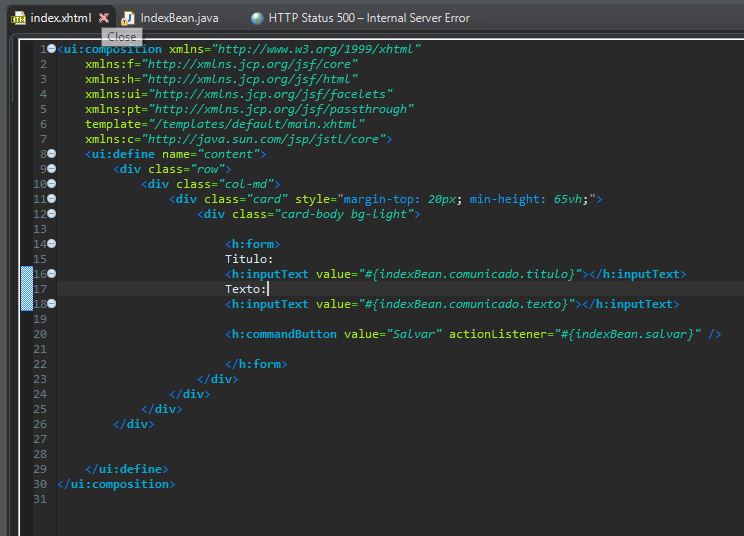Click the HTML file icon on index.xhtml tab

tap(19, 18)
